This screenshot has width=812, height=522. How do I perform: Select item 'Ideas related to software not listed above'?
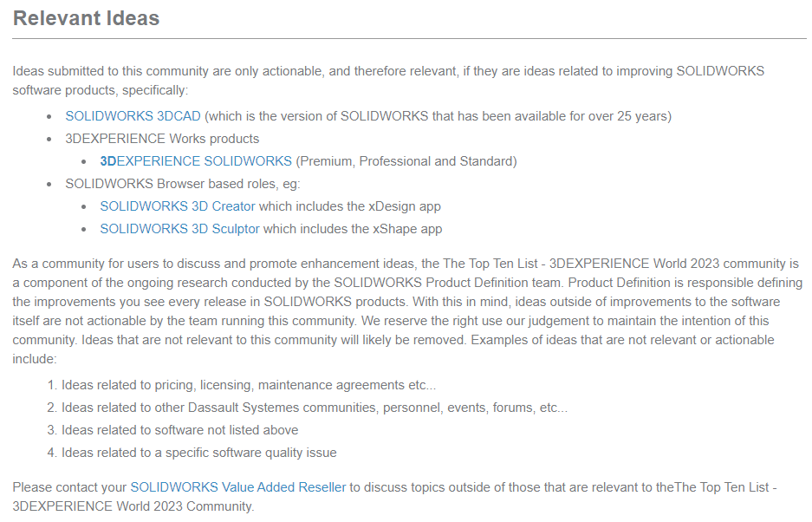179,430
